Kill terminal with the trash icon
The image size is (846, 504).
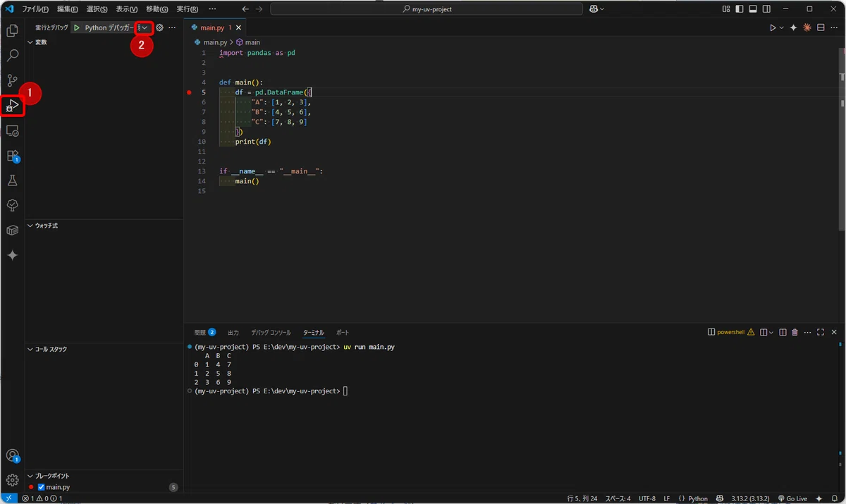point(795,332)
